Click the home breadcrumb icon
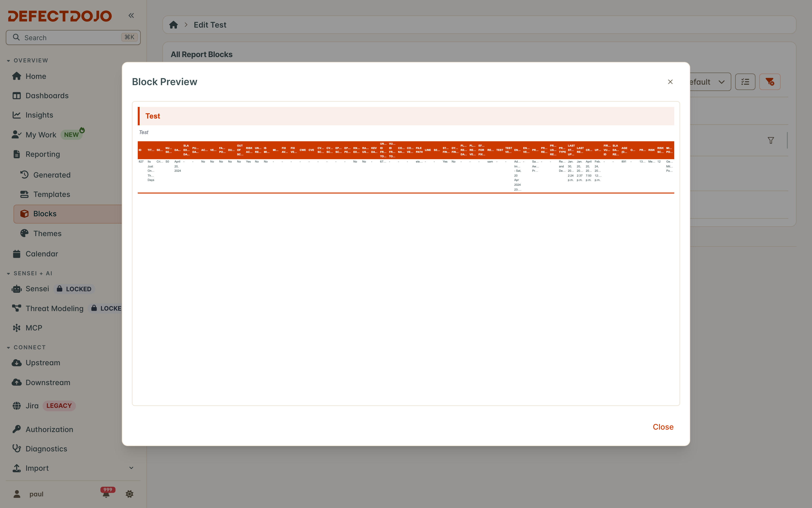Viewport: 812px width, 508px height. coord(174,25)
